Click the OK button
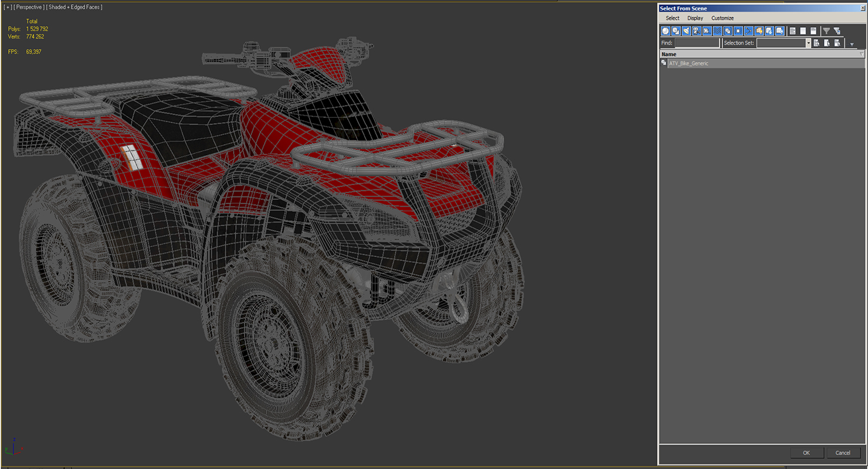Viewport: 868px width, 469px height. pos(806,453)
